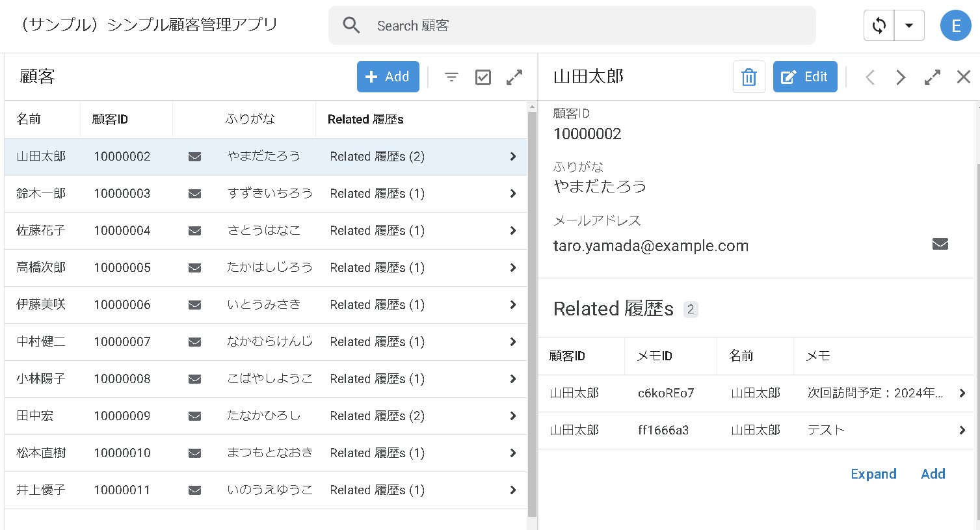Expand the 山田太郎 detail panel to fullscreen

click(x=932, y=76)
